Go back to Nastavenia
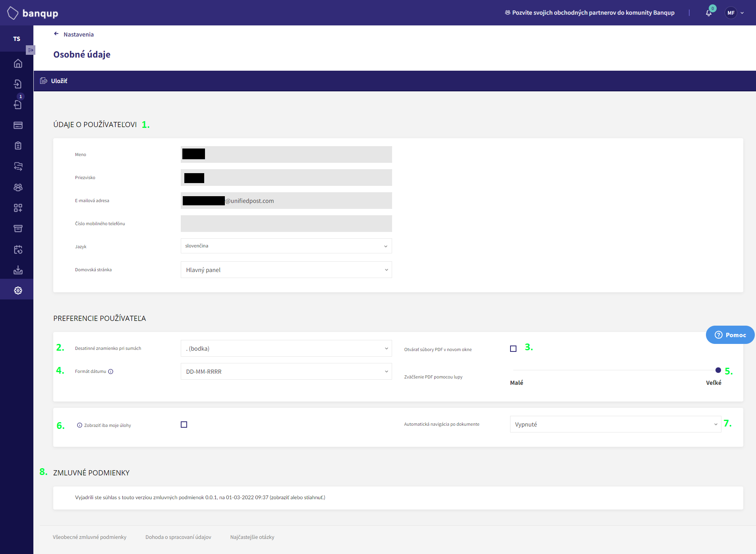This screenshot has width=756, height=554. 79,35
